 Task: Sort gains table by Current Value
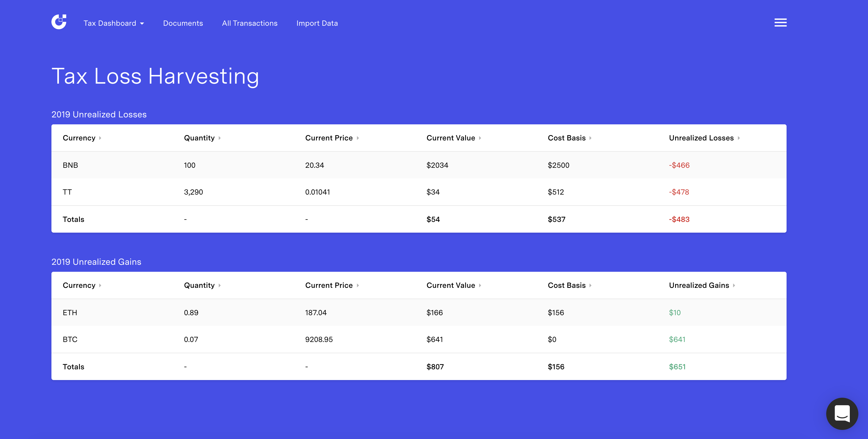coord(451,285)
